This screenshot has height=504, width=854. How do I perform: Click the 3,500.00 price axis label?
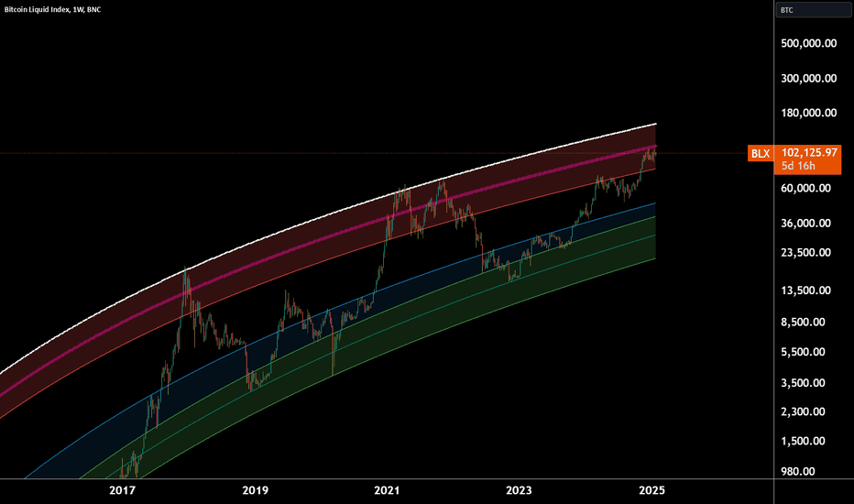[803, 383]
